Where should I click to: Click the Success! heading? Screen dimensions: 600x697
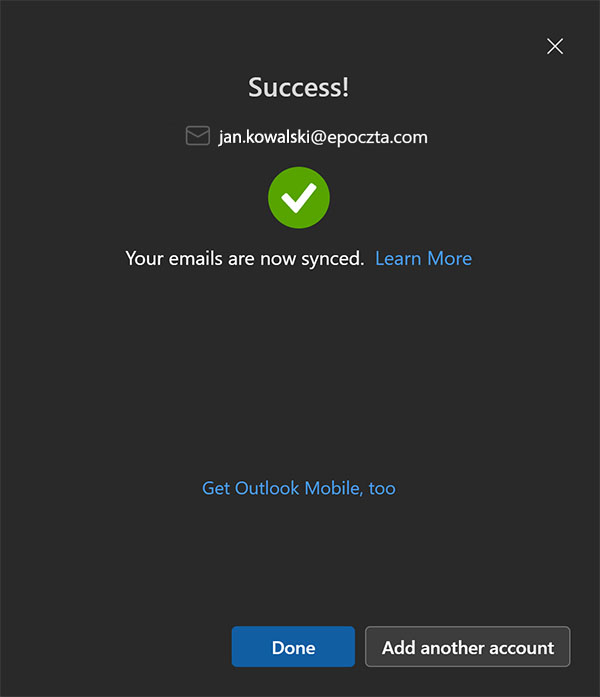(x=299, y=87)
